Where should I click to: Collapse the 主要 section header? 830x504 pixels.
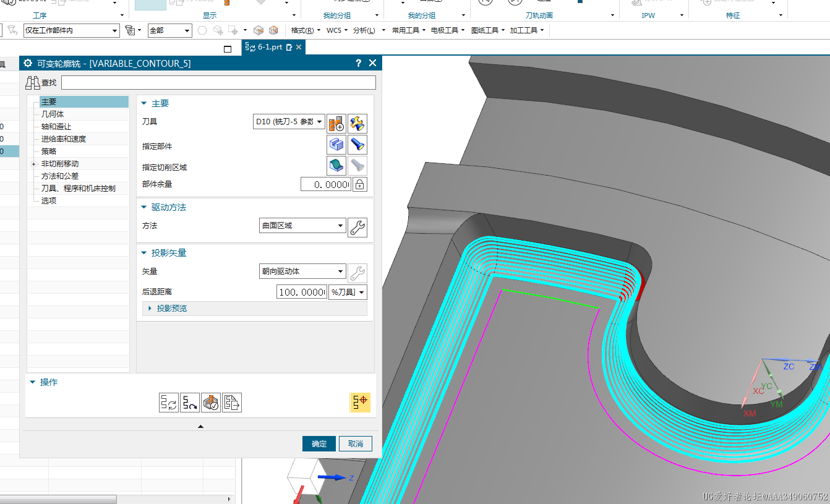(x=155, y=104)
